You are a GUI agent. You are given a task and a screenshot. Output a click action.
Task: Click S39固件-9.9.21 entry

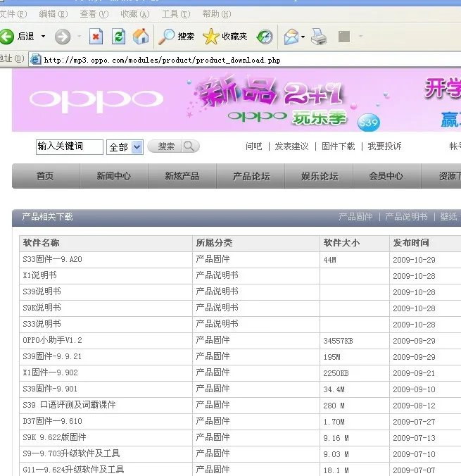click(x=52, y=356)
